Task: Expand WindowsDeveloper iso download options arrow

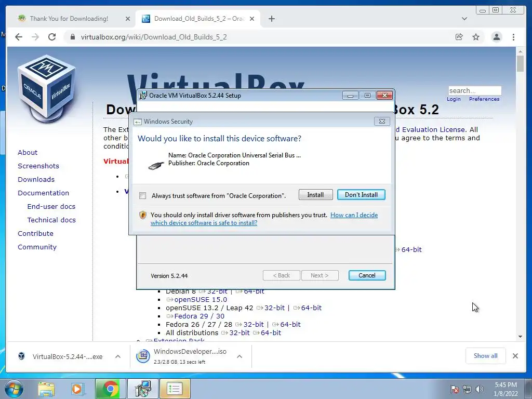Action: tap(239, 356)
